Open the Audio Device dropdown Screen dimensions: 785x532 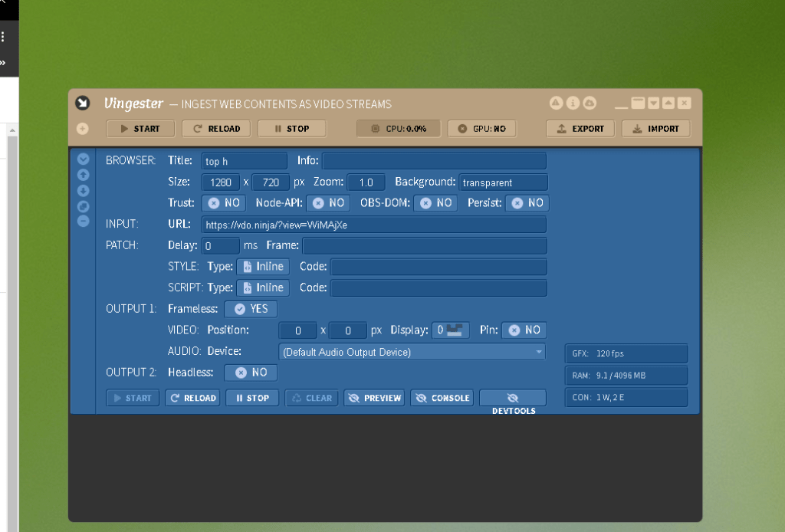pyautogui.click(x=412, y=352)
